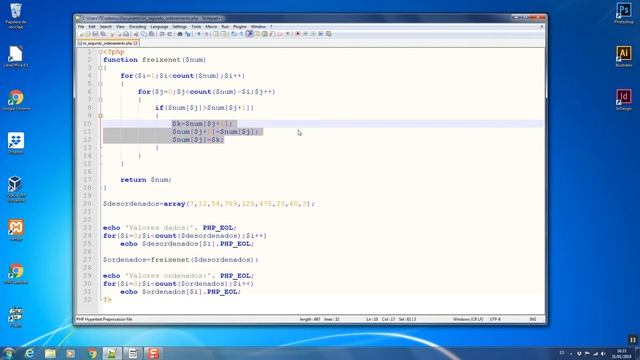Viewport: 640px width, 360px height.
Task: Collapse the if-block fold at line 9
Action: click(100, 116)
